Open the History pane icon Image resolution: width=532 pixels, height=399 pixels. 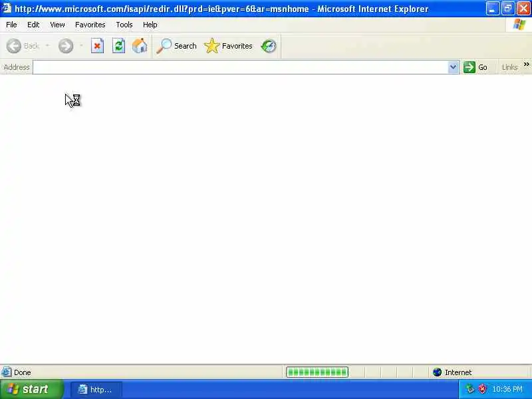[269, 46]
